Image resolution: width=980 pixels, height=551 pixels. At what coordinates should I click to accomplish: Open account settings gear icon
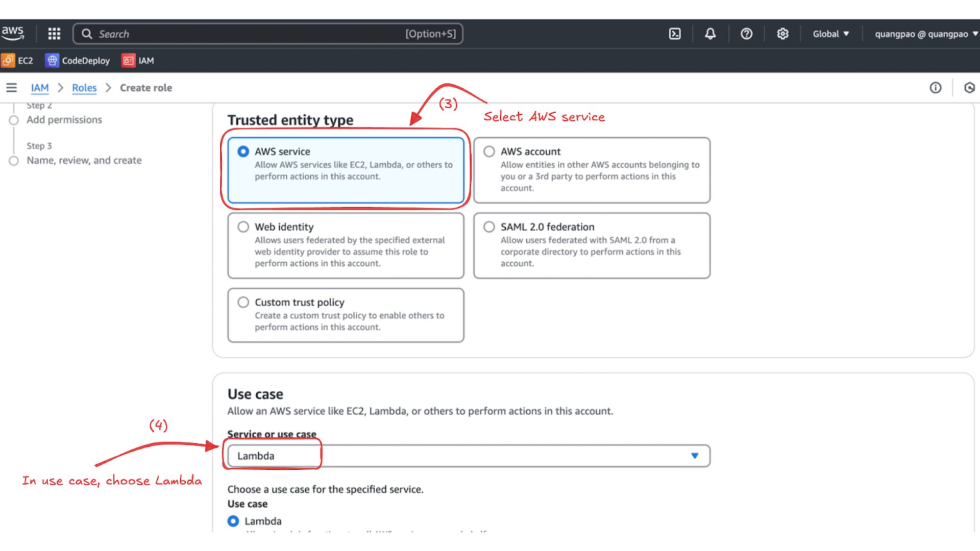[782, 34]
